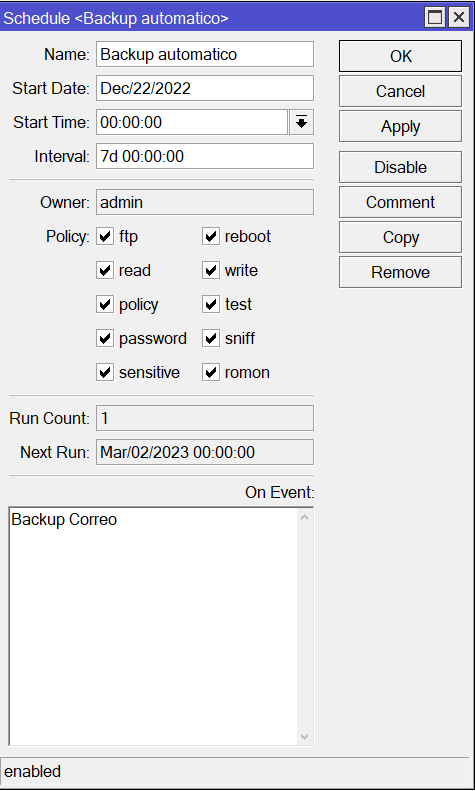Focus the Interval field
This screenshot has width=475, height=791.
[x=205, y=156]
